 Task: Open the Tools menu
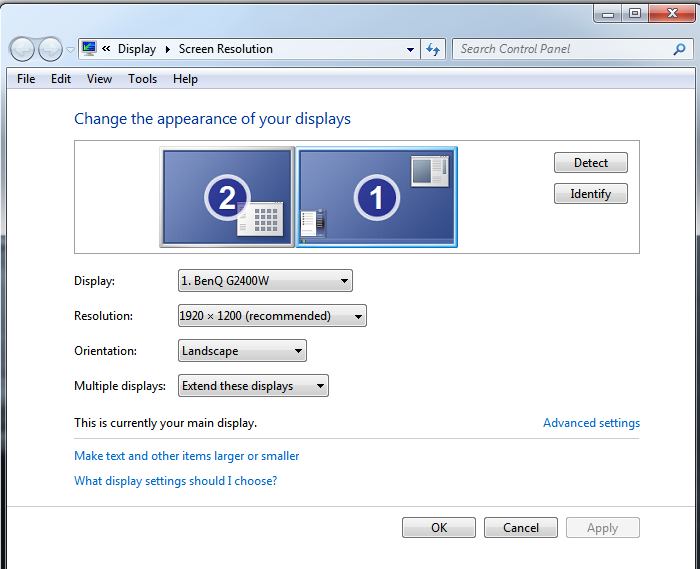pos(142,79)
